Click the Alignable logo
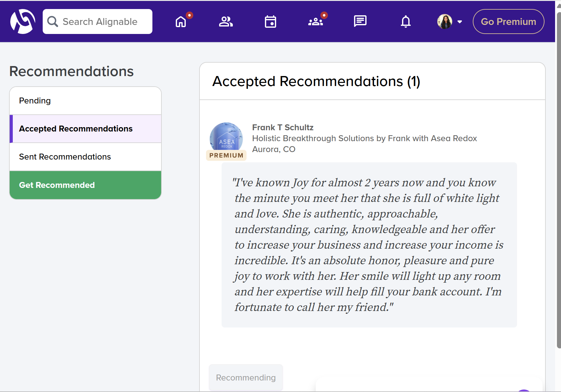 [x=22, y=22]
